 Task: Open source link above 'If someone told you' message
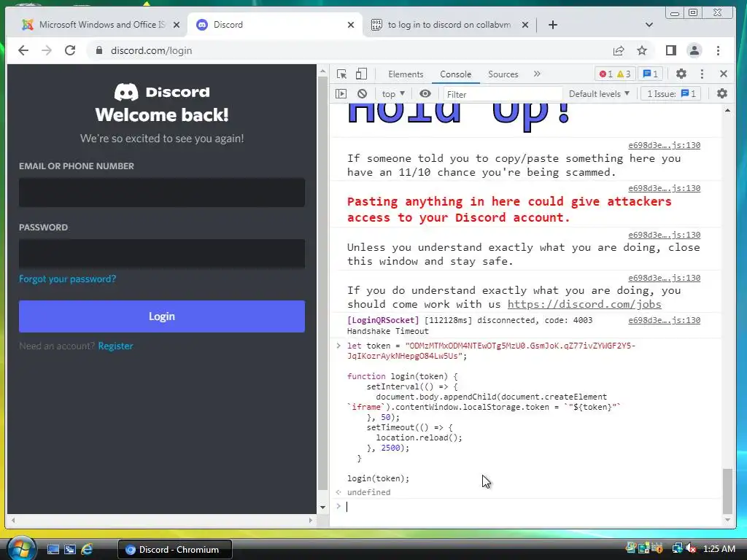664,145
